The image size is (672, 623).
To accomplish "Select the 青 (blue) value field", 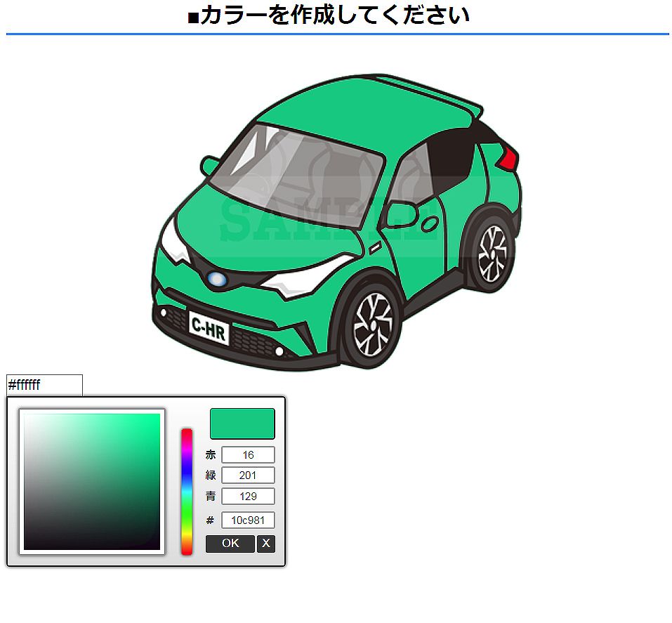I will (x=248, y=497).
